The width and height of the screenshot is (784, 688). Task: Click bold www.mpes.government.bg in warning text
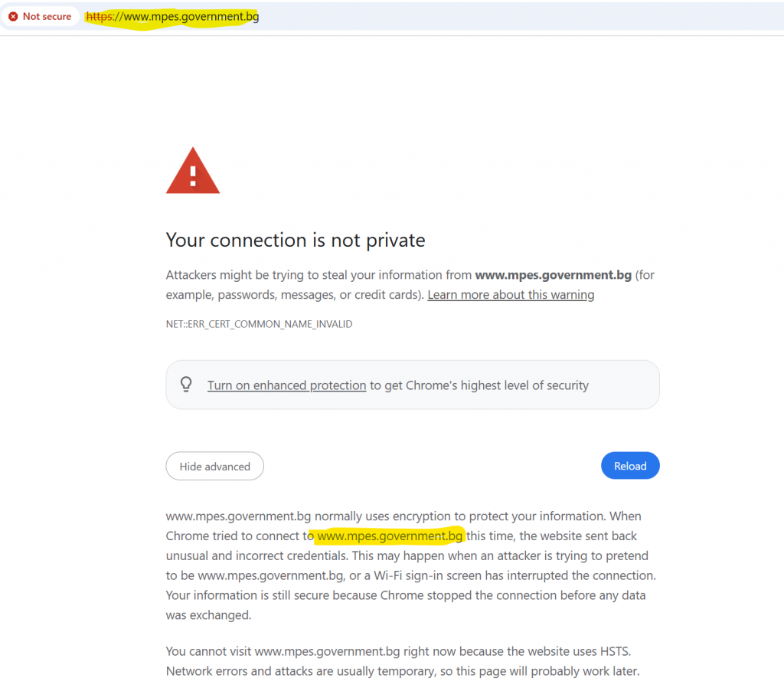tap(553, 275)
